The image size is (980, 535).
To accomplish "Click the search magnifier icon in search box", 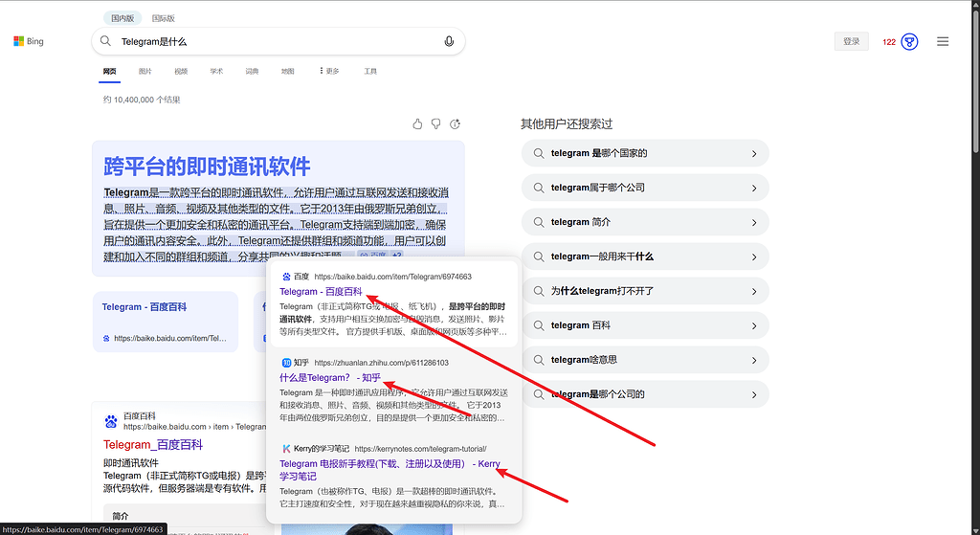I will point(105,41).
